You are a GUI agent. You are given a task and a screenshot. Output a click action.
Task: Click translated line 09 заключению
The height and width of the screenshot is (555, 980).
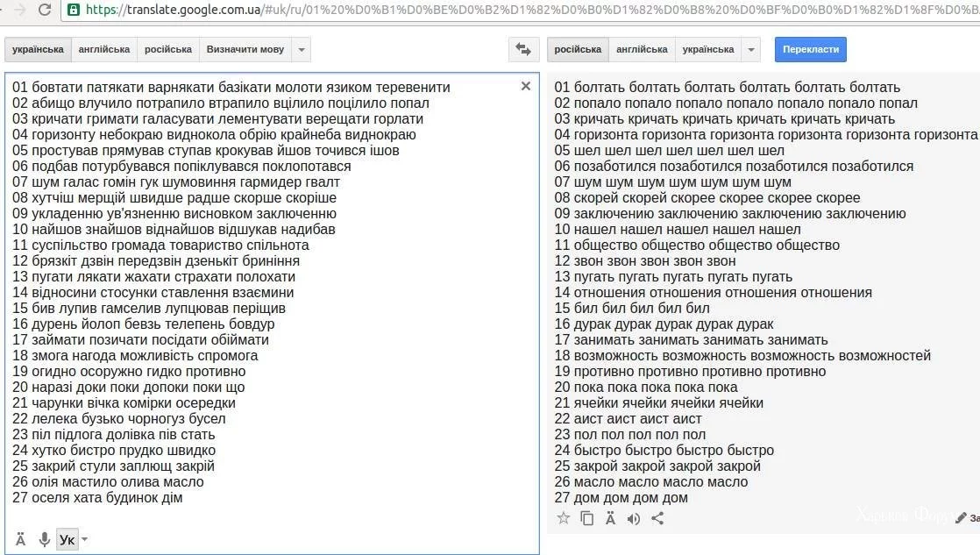[730, 213]
